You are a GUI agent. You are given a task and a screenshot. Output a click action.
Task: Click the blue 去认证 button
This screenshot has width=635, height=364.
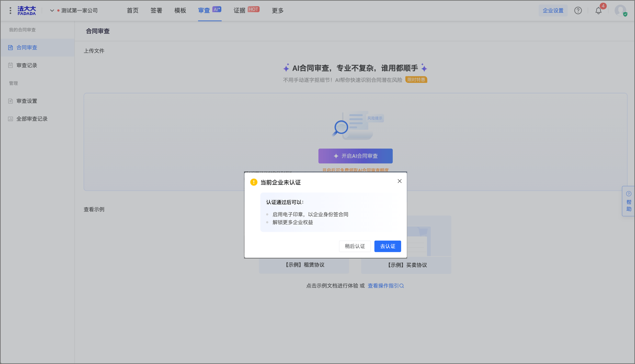[x=387, y=246]
